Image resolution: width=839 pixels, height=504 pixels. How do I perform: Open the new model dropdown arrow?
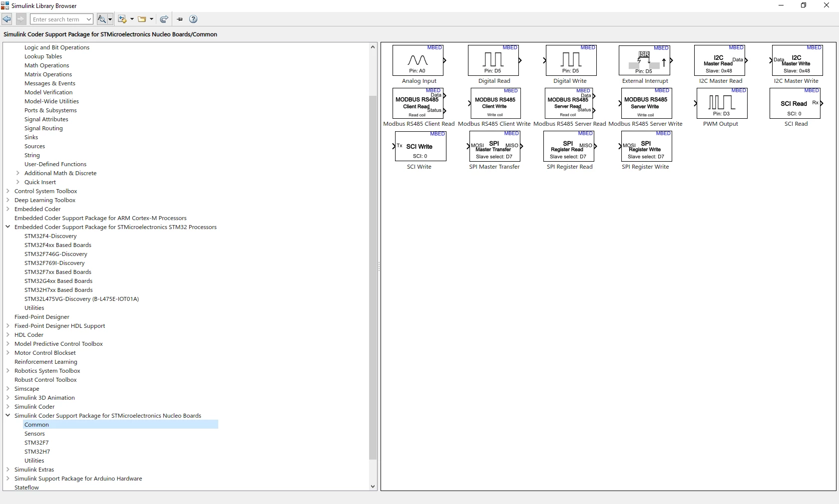132,19
